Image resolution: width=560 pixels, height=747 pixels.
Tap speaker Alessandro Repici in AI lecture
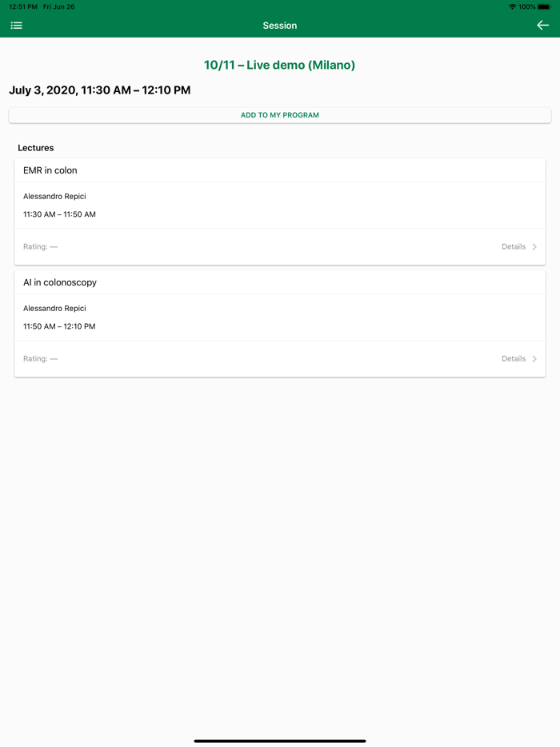(x=54, y=308)
